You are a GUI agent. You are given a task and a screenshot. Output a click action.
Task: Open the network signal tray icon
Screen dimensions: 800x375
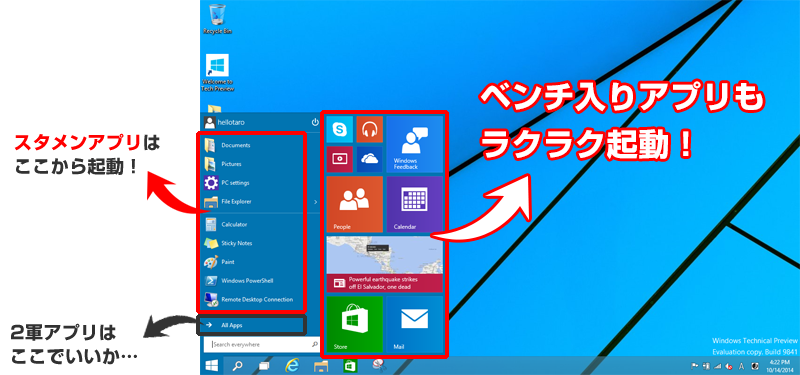(x=718, y=366)
